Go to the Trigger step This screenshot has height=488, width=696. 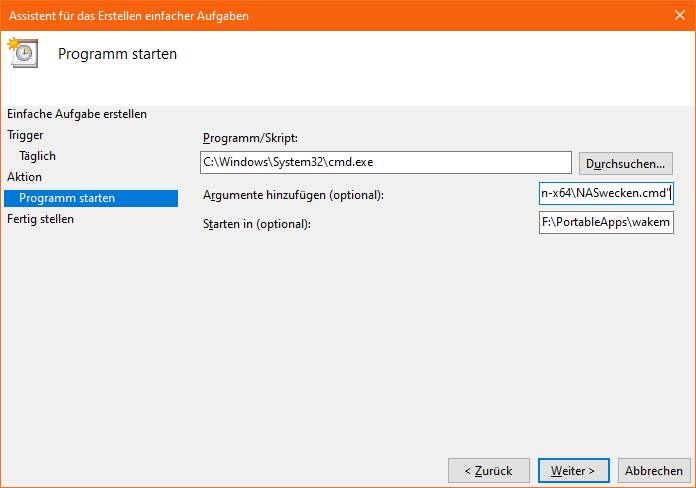coord(25,135)
